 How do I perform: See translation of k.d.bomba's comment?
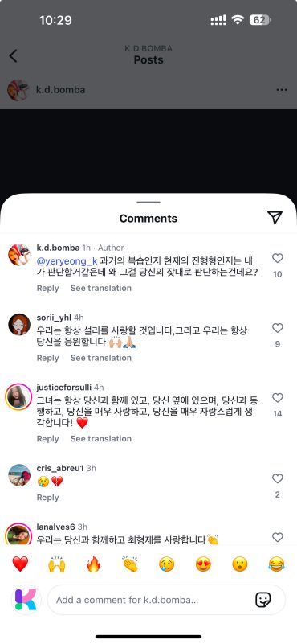(101, 288)
